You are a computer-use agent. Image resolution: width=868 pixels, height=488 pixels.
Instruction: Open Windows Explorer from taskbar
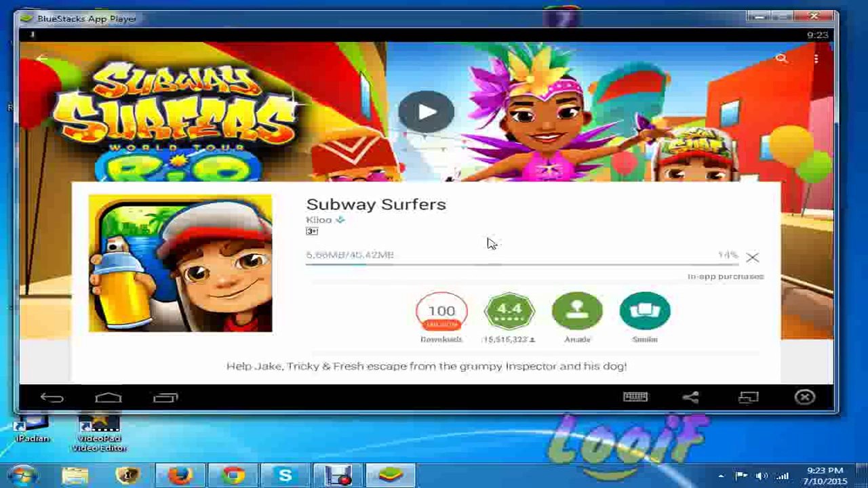(x=75, y=476)
